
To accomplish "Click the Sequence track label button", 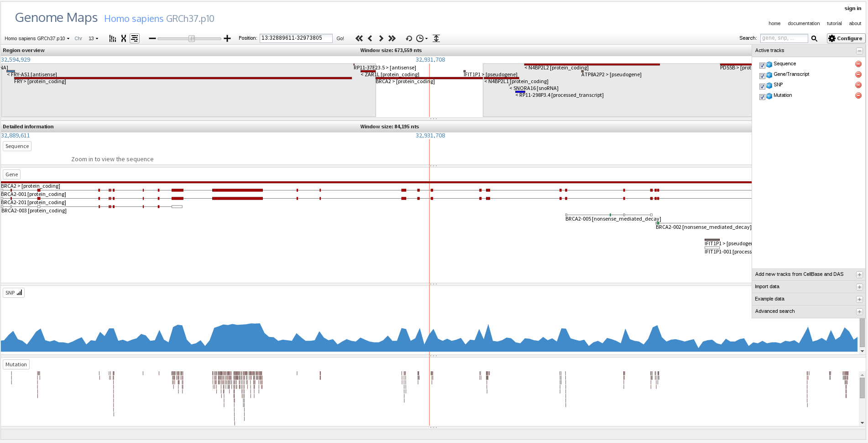I will tap(17, 146).
